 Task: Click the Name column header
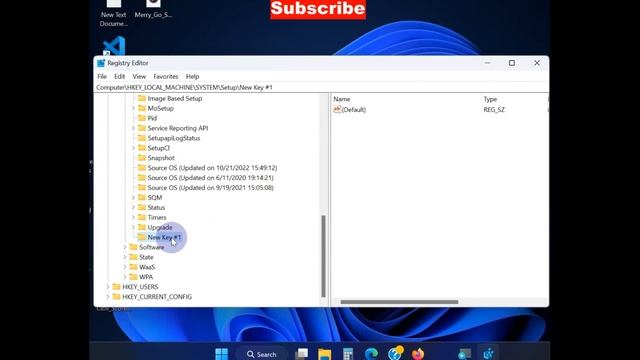pyautogui.click(x=342, y=99)
